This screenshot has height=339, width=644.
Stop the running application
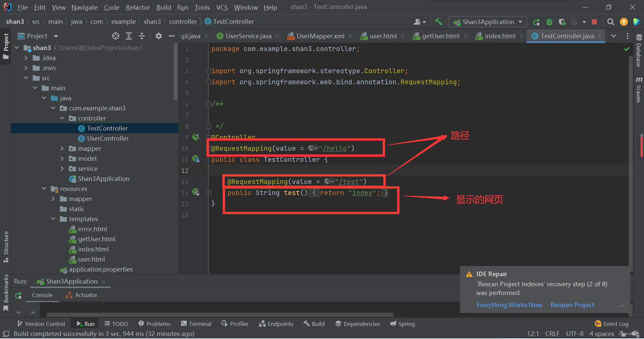(594, 22)
